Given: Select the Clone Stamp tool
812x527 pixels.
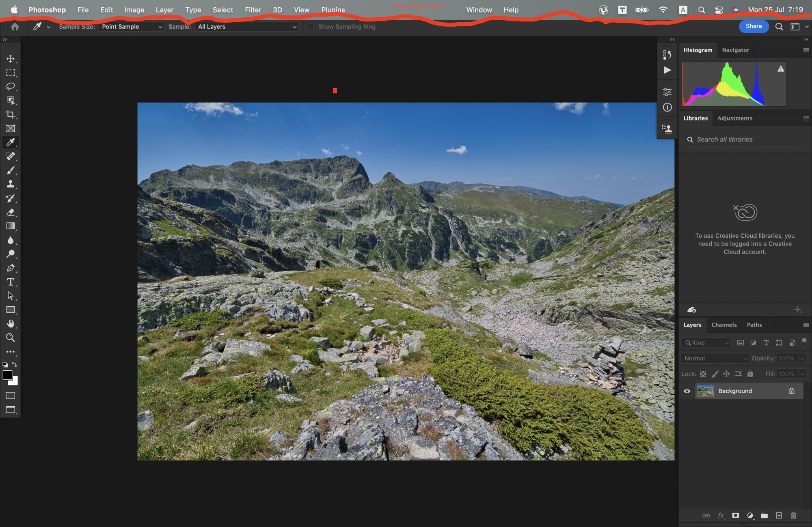Looking at the screenshot, I should pyautogui.click(x=11, y=184).
